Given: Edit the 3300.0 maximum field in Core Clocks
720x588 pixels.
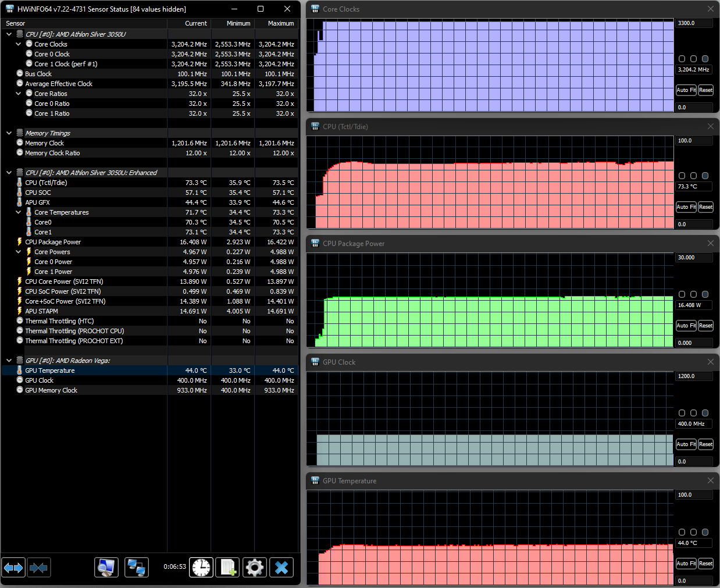Looking at the screenshot, I should (694, 23).
